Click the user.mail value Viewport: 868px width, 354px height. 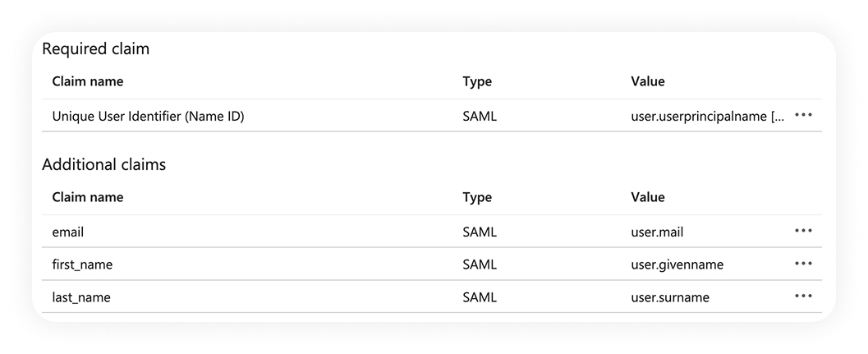(x=657, y=232)
